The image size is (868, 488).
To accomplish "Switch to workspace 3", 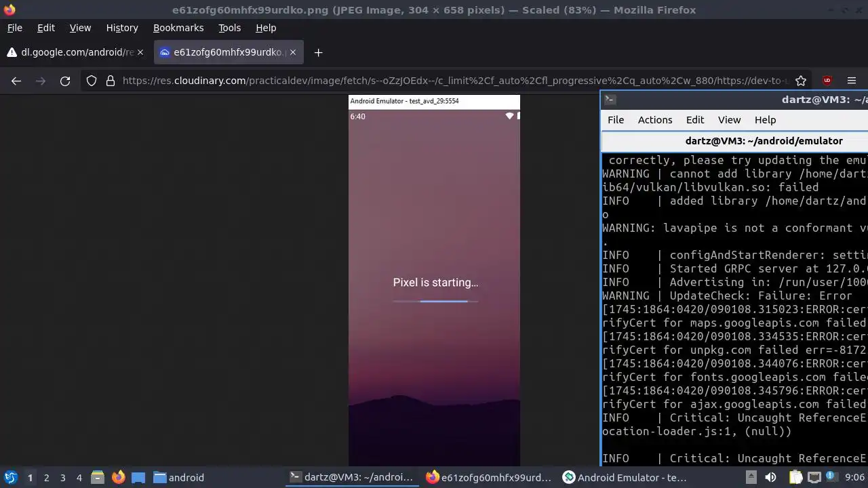I will [x=62, y=477].
